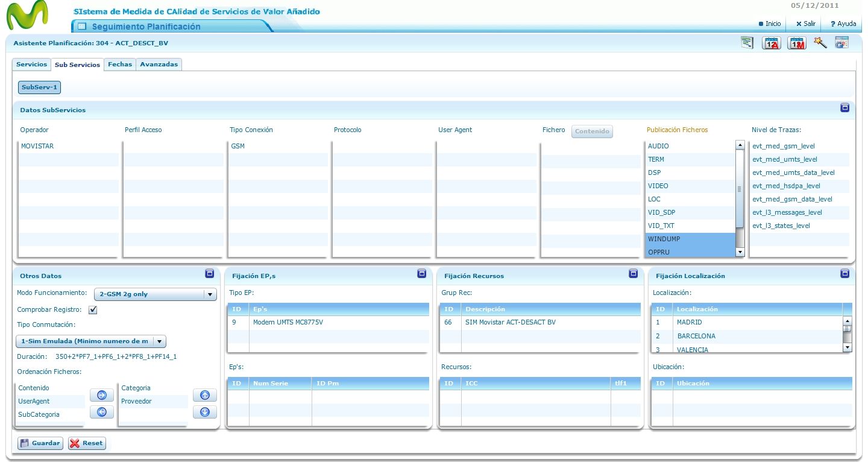Click evt_l3_messages_level trace level
Image resolution: width=868 pixels, height=462 pixels.
point(800,212)
